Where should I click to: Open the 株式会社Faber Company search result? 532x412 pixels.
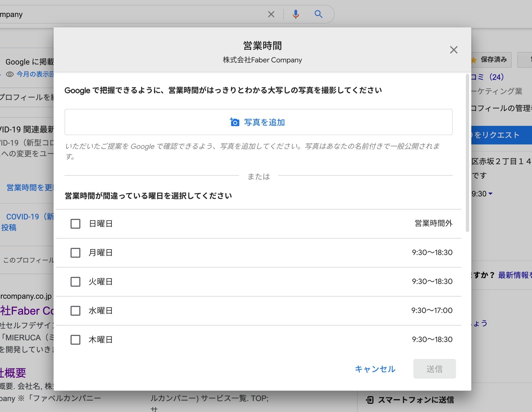tap(27, 311)
